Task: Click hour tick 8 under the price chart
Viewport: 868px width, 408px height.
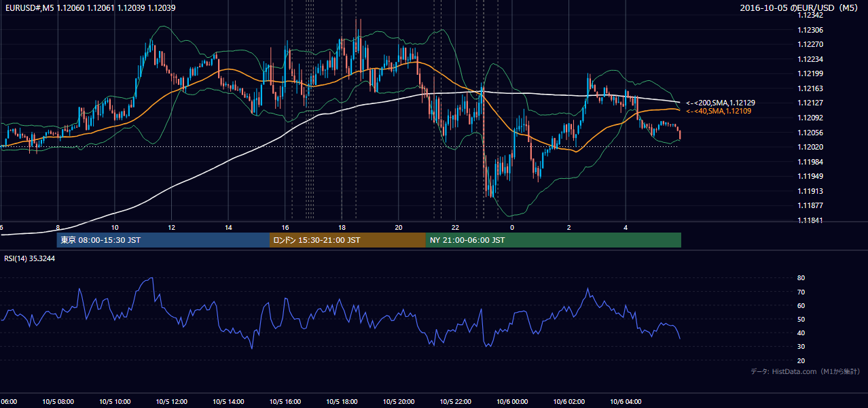Action: coord(58,227)
